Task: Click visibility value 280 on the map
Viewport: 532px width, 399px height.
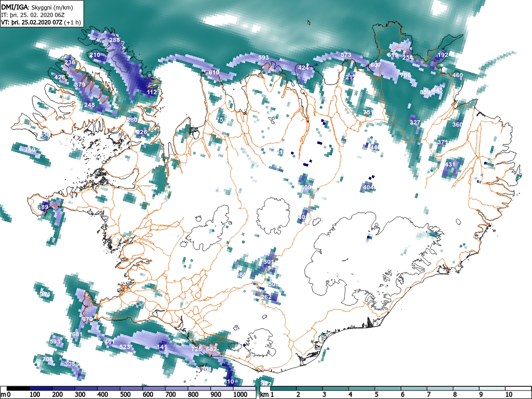Action: click(x=132, y=120)
